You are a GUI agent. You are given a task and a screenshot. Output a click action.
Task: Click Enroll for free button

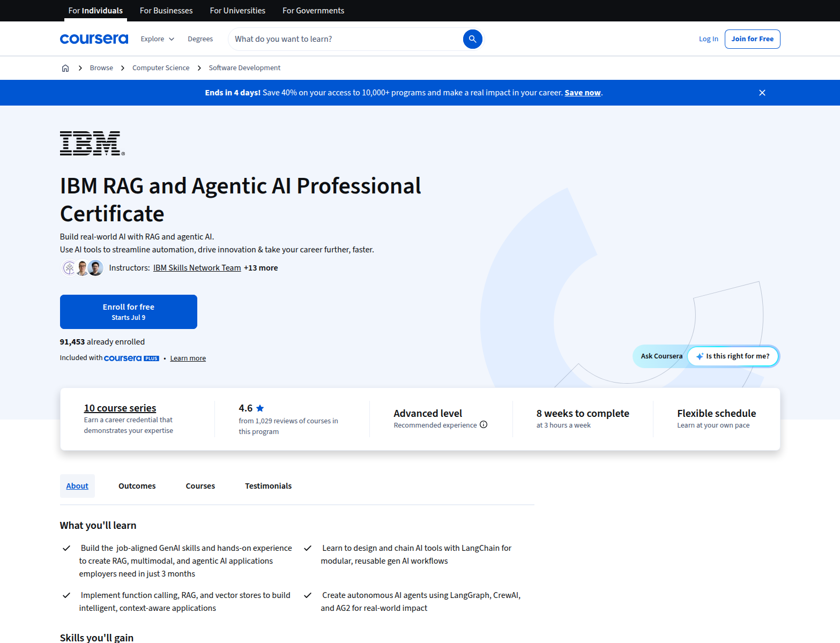(x=129, y=312)
